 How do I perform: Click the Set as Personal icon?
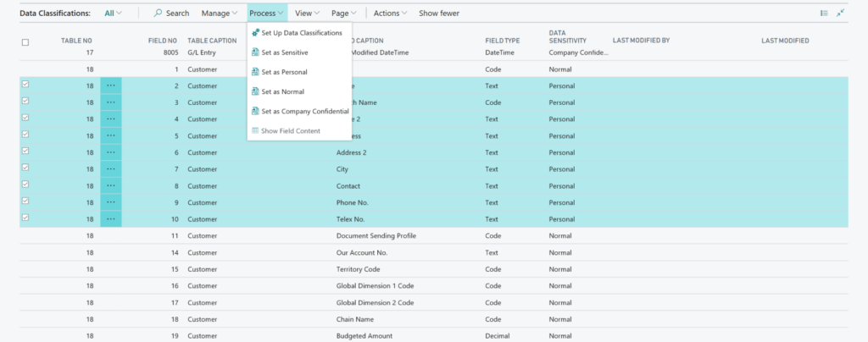tap(255, 72)
